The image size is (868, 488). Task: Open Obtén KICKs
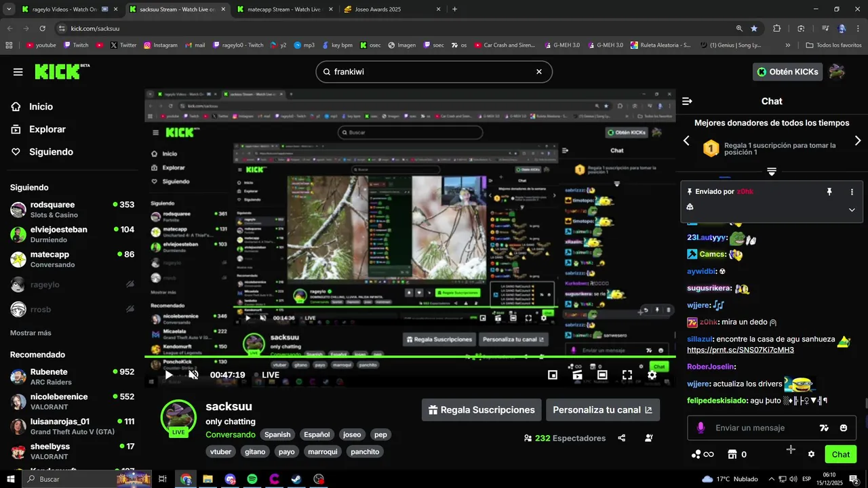point(787,72)
